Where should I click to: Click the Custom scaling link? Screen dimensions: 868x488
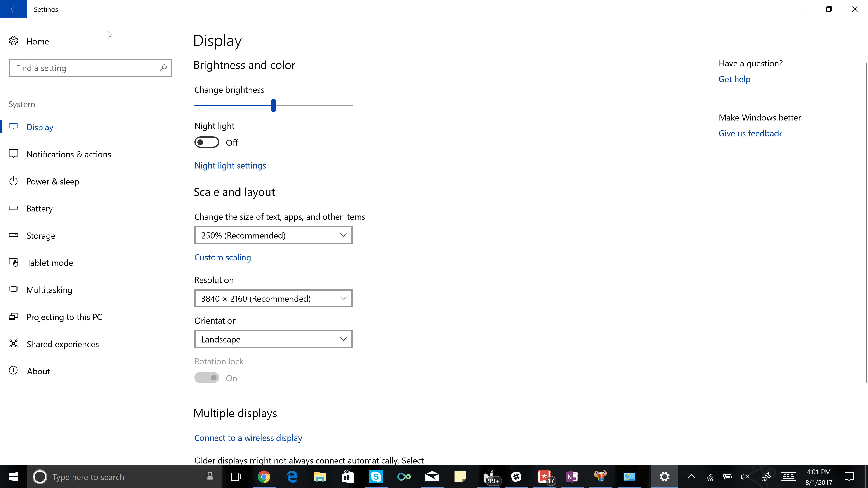[222, 257]
